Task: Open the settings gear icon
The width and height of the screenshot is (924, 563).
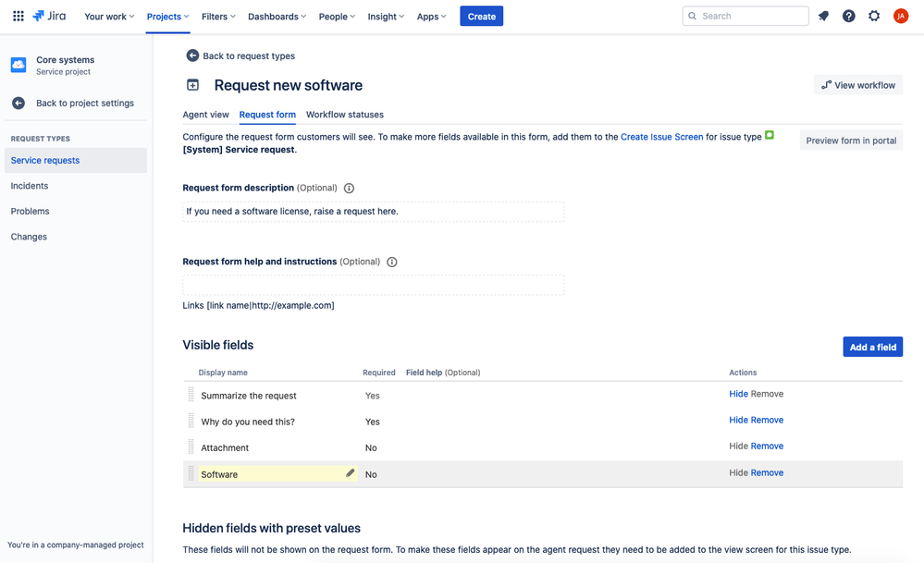Action: tap(874, 16)
